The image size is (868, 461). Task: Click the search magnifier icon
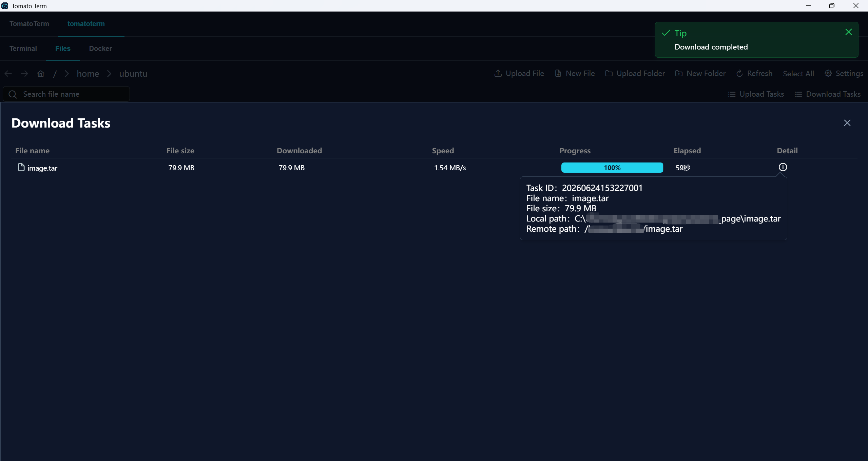click(x=13, y=94)
